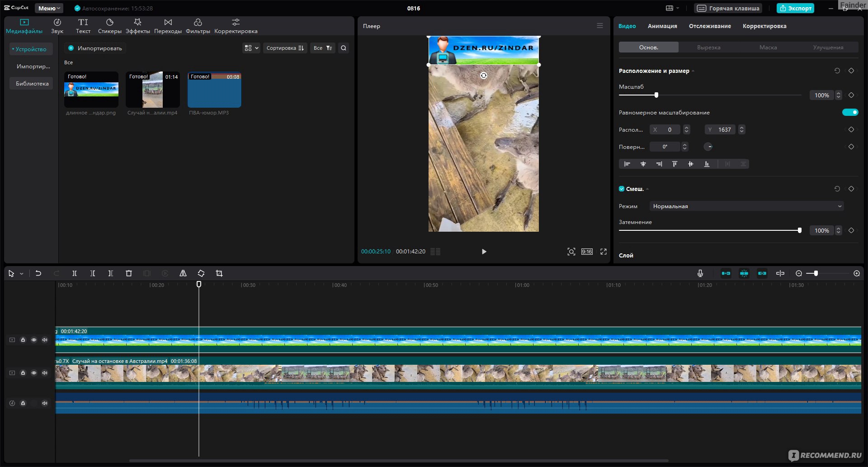Viewport: 868px width, 467px height.
Task: Start voice recording with microphone icon
Action: [x=700, y=273]
